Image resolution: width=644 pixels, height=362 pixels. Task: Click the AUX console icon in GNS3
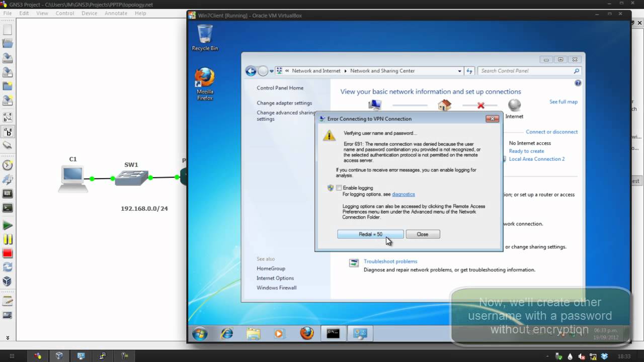(8, 193)
